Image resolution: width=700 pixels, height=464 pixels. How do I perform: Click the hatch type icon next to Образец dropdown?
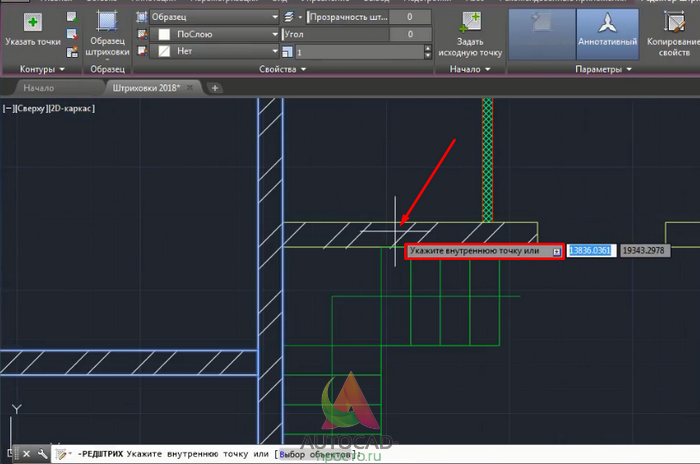coord(142,17)
